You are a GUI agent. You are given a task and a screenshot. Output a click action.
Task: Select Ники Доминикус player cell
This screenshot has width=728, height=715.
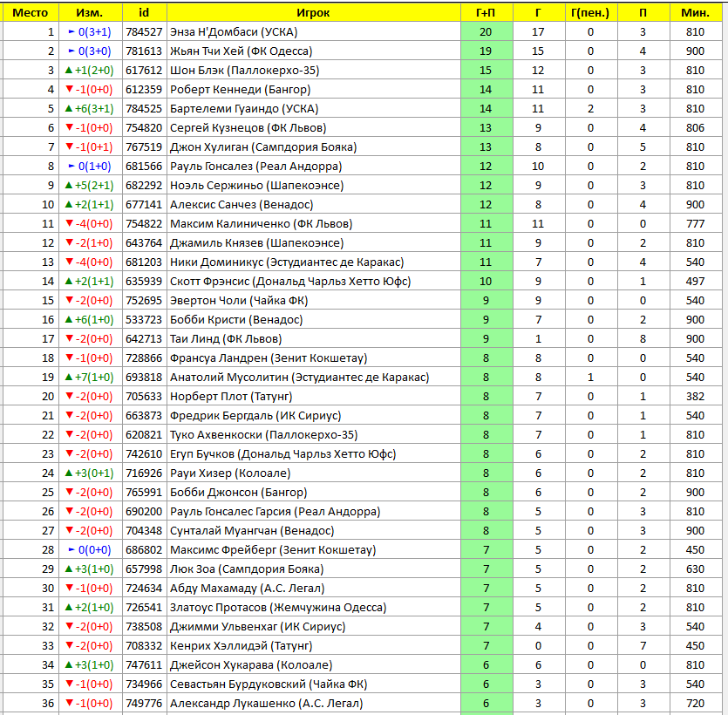(x=313, y=262)
